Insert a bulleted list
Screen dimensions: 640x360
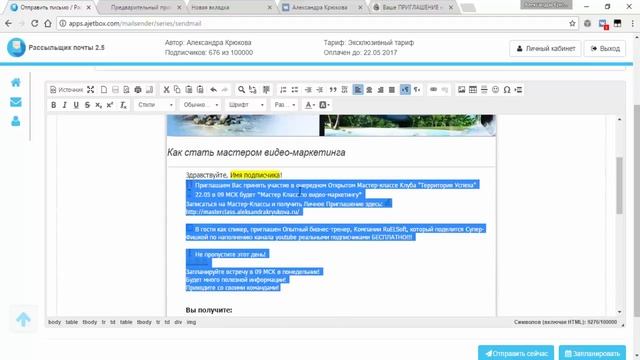(x=294, y=90)
